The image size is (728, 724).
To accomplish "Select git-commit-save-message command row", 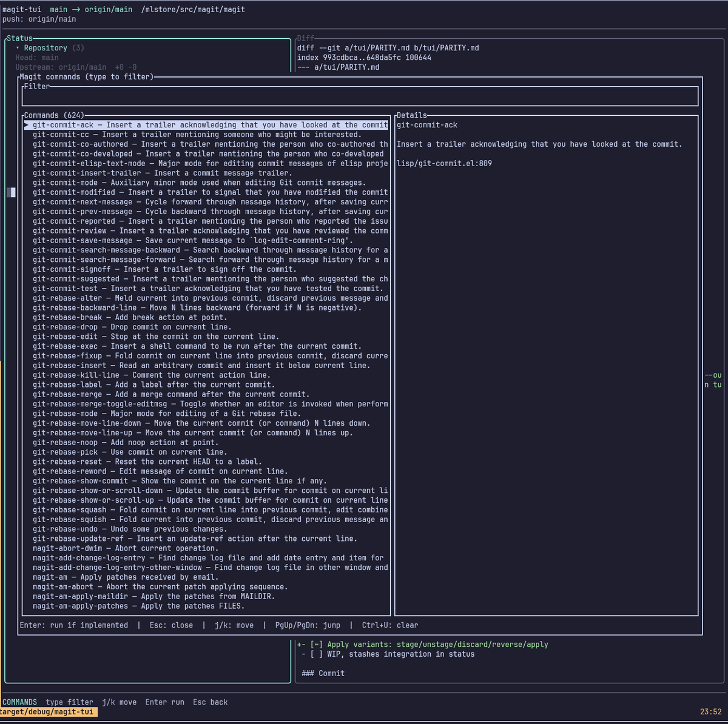I will coord(206,241).
